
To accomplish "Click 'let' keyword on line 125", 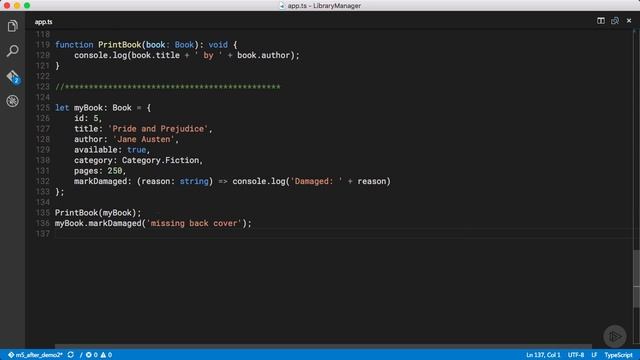I will 62,108.
